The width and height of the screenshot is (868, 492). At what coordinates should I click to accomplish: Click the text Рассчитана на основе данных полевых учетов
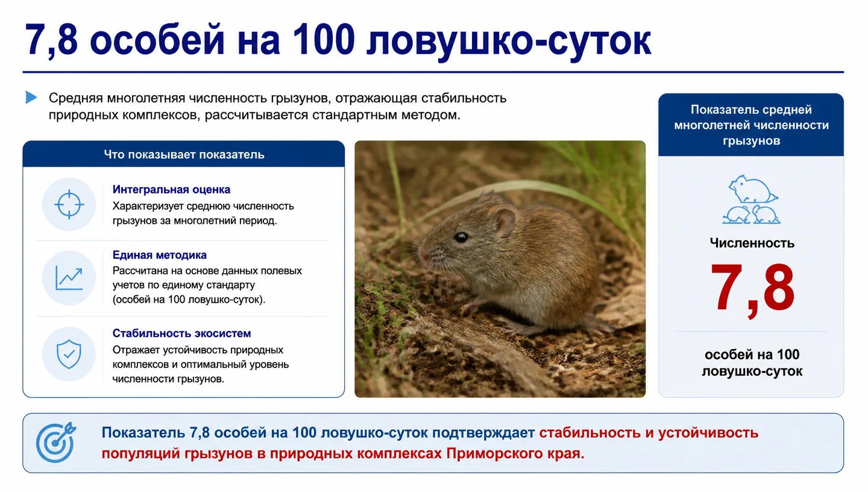tap(207, 285)
